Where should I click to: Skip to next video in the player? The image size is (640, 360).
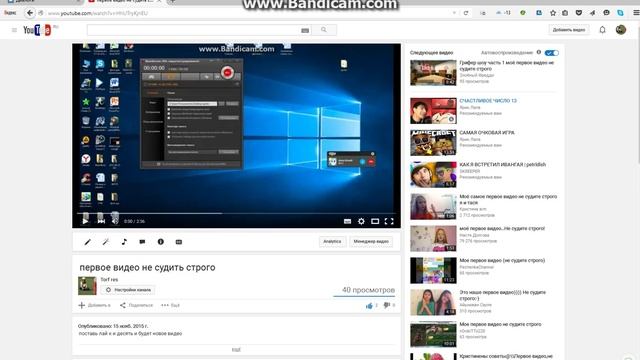point(101,221)
